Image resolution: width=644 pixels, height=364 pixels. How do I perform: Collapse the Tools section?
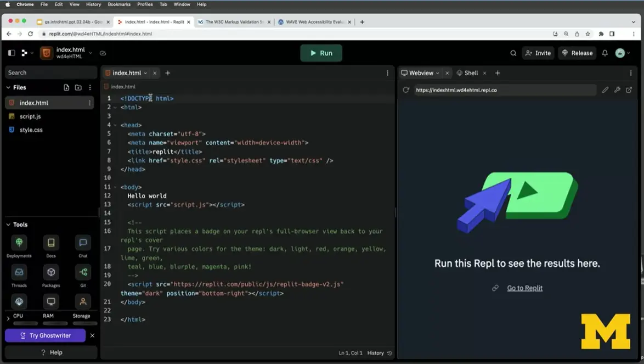point(8,225)
